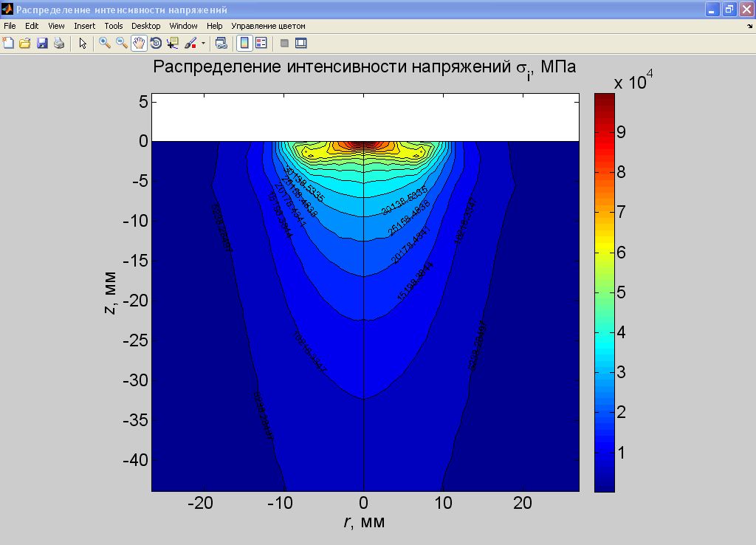The height and width of the screenshot is (545, 756).
Task: Click the Link Plot icon
Action: click(x=221, y=44)
